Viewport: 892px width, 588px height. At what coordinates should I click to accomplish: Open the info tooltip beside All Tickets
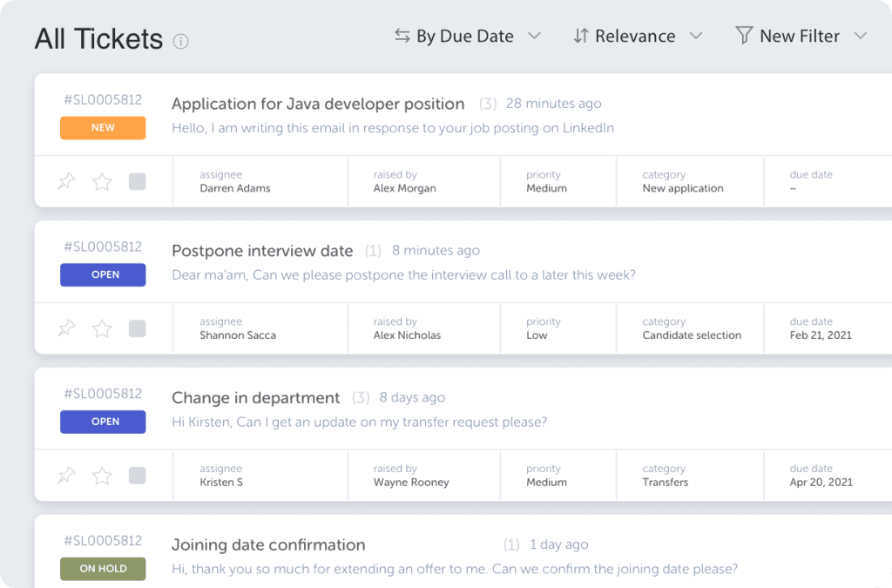180,40
